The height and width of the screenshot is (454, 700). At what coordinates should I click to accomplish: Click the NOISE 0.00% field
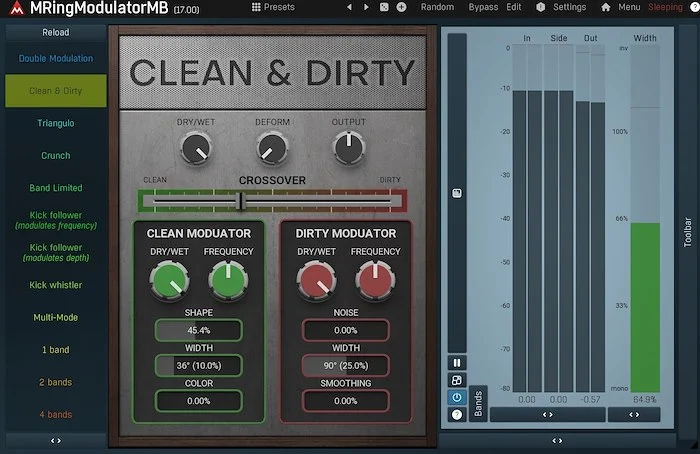[346, 330]
